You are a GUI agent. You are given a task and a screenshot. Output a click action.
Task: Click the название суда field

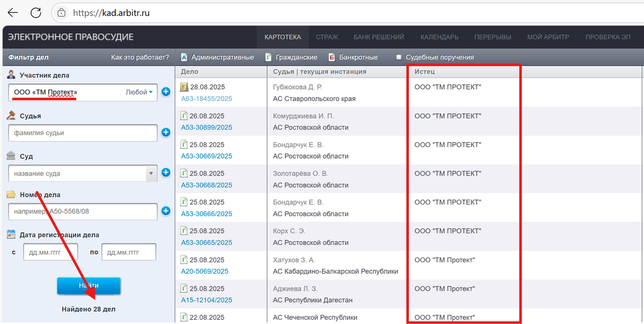(x=77, y=173)
